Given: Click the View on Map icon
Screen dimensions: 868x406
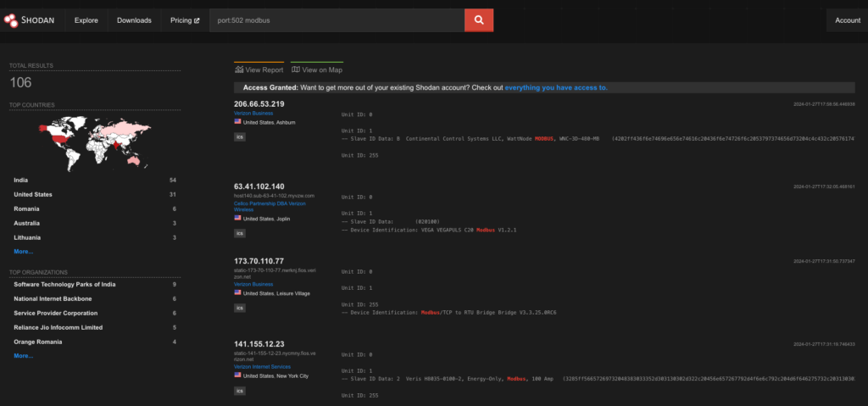Looking at the screenshot, I should (x=296, y=70).
